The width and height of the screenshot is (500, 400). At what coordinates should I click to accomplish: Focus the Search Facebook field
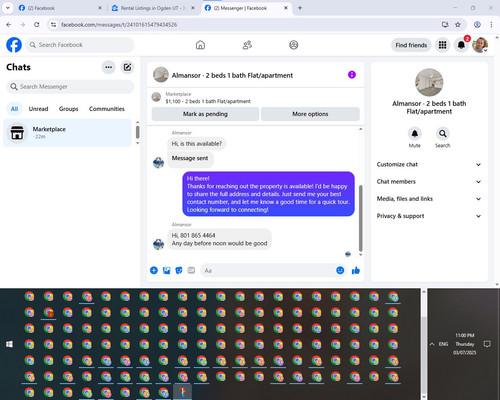pyautogui.click(x=80, y=45)
